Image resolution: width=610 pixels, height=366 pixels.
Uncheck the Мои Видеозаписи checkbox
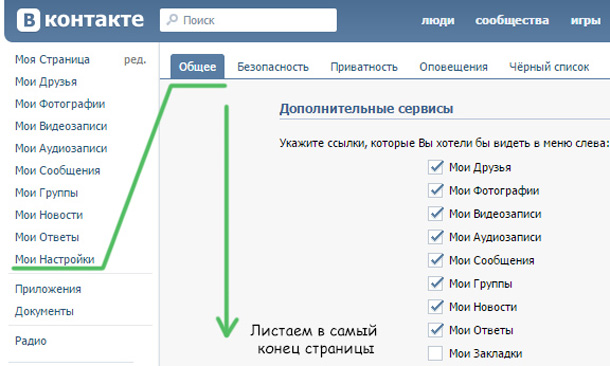[x=435, y=214]
